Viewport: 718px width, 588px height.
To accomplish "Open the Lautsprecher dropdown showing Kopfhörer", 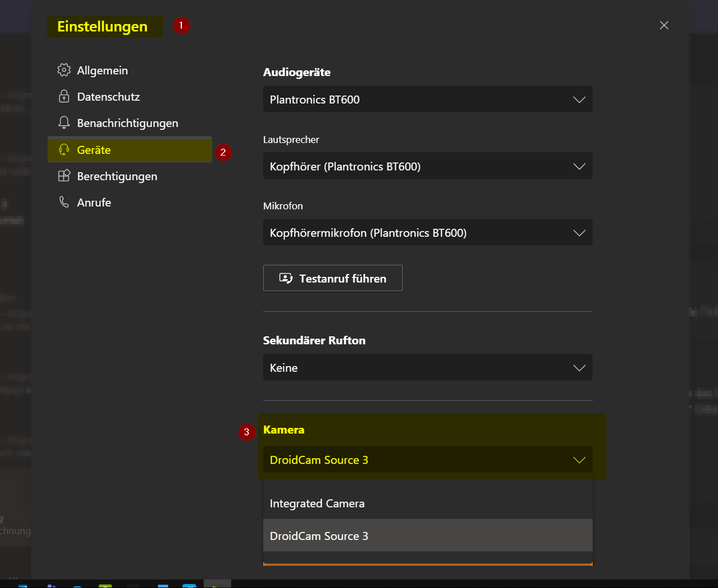I will pos(427,166).
